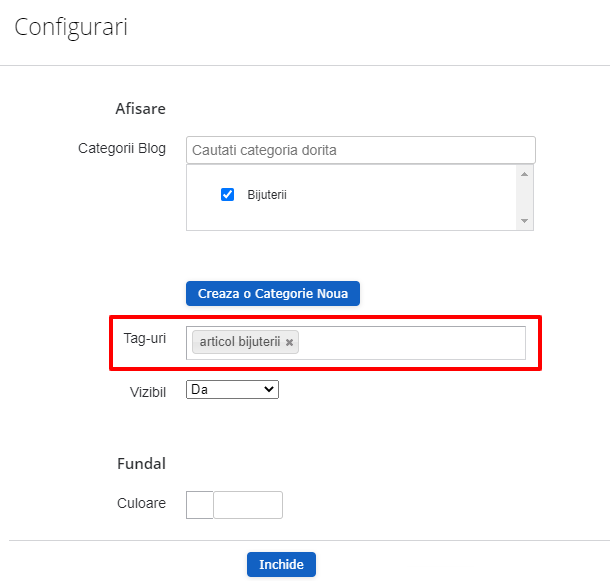
Task: Click the Creaza o Categorie Noua button
Action: [x=272, y=293]
